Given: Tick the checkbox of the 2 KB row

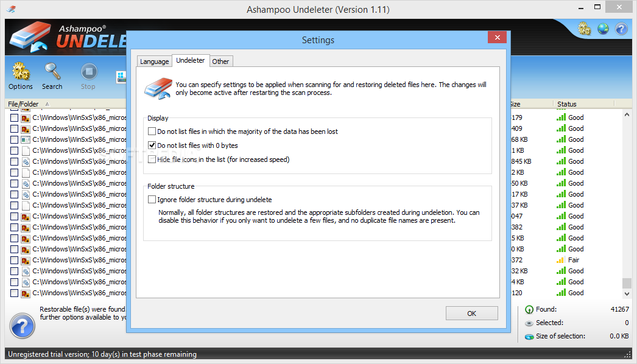Looking at the screenshot, I should pyautogui.click(x=14, y=173).
